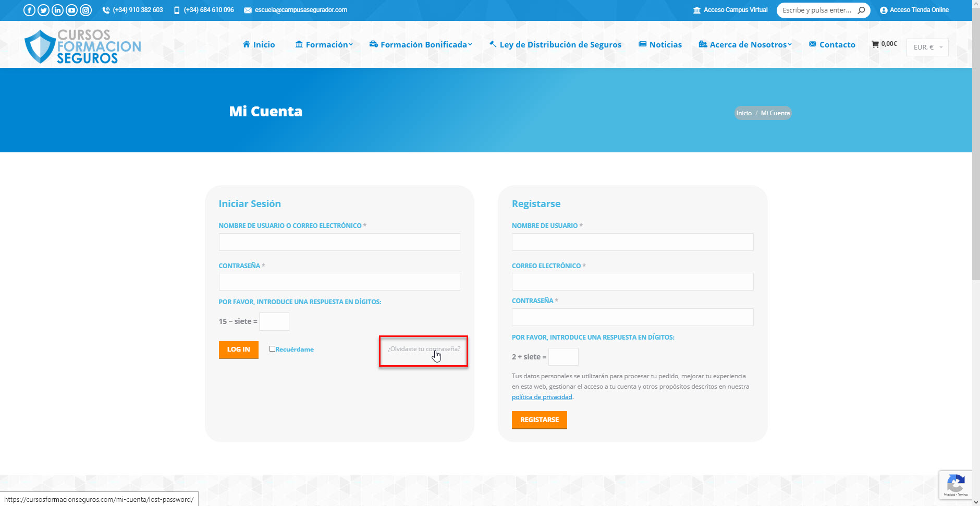Click the login username or email field
The image size is (980, 506).
pyautogui.click(x=339, y=242)
